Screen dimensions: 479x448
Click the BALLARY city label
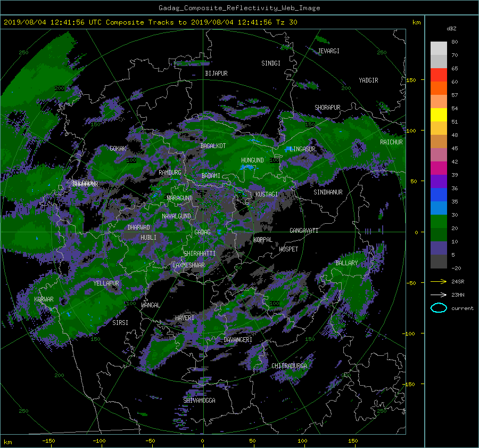click(x=346, y=263)
